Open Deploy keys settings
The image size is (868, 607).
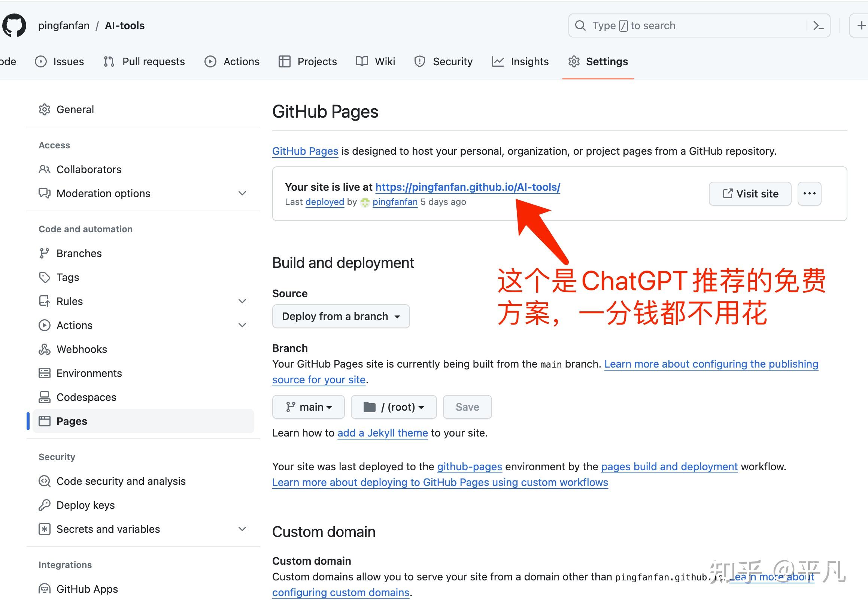(x=86, y=505)
